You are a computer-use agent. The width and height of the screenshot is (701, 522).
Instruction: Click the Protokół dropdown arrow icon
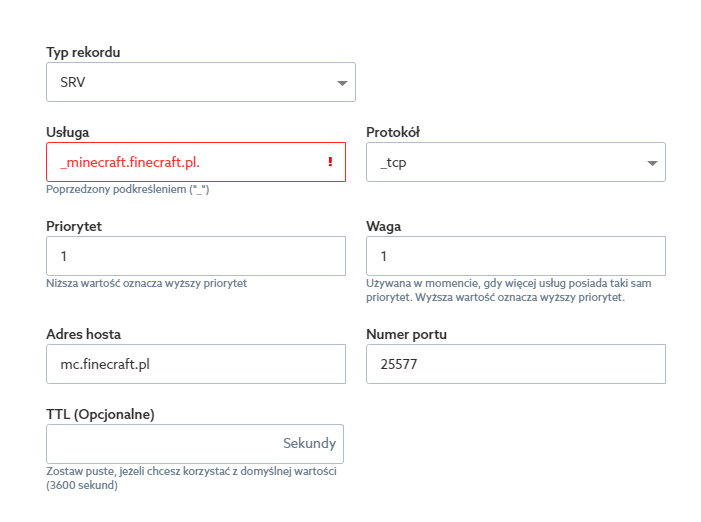(652, 163)
